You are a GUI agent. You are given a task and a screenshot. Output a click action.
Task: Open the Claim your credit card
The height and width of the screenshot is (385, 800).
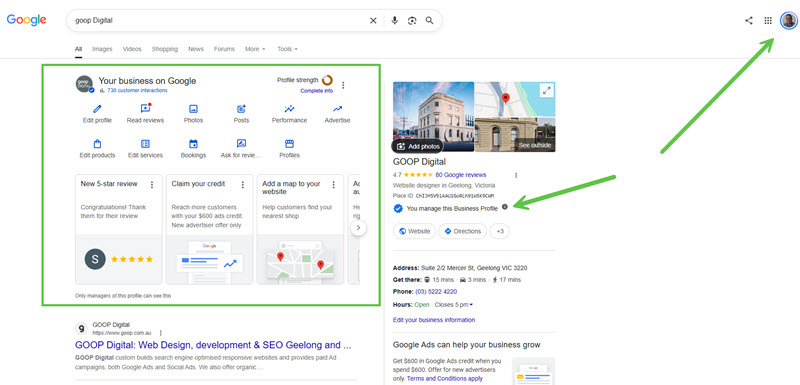point(209,229)
